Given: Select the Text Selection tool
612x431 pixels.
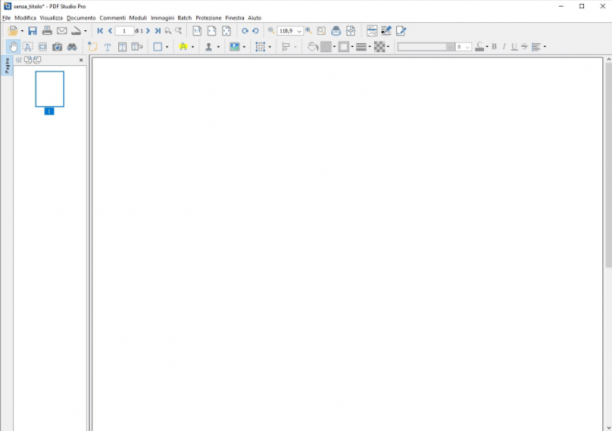Looking at the screenshot, I should click(28, 47).
